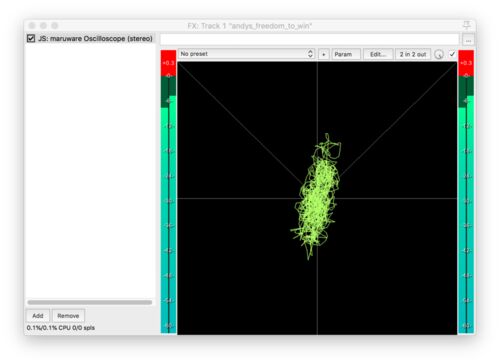Image resolution: width=500 pixels, height=364 pixels.
Task: Open the No preset dropdown
Action: pos(247,54)
